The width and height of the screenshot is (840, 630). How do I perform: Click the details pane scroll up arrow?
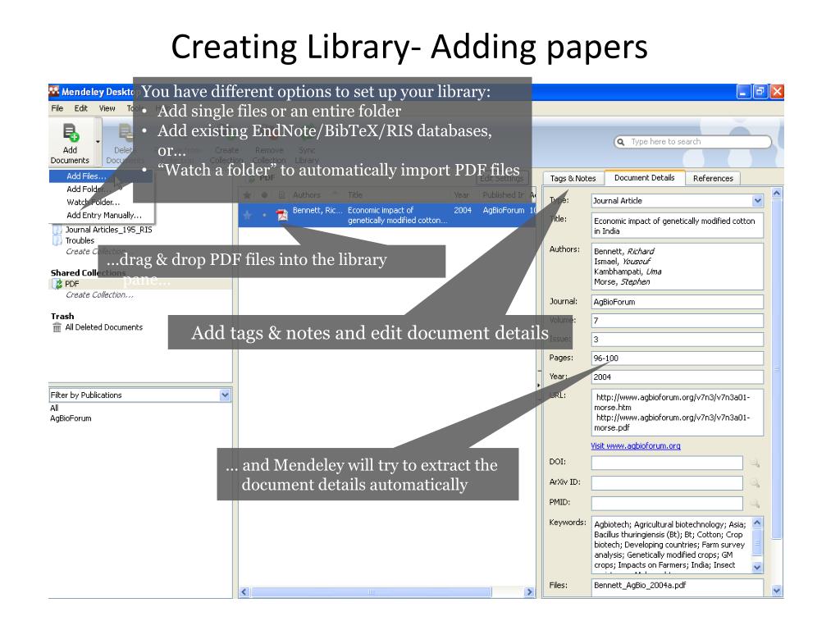pyautogui.click(x=777, y=193)
